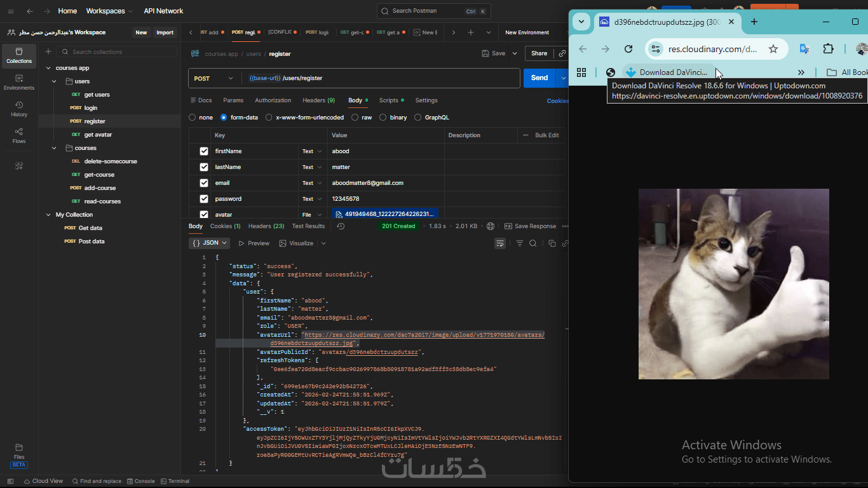Open the Environments sidebar panel
868x488 pixels.
(19, 82)
